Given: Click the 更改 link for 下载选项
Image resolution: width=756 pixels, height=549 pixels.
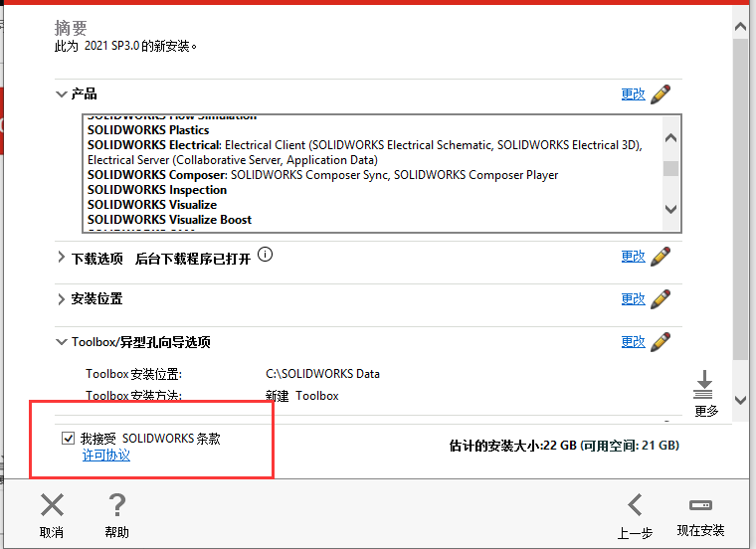Looking at the screenshot, I should coord(633,257).
